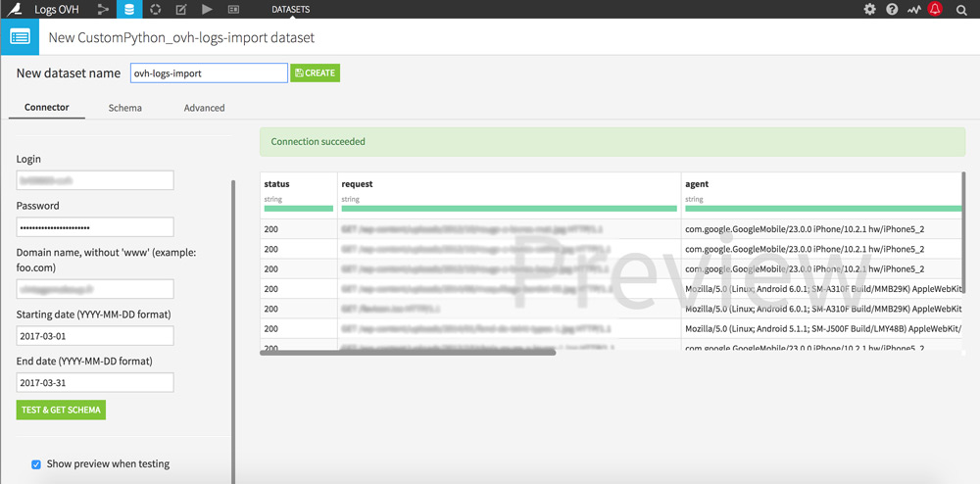Click the TEST & GET SCHEMA button
Screen dimensions: 980x484
61,410
